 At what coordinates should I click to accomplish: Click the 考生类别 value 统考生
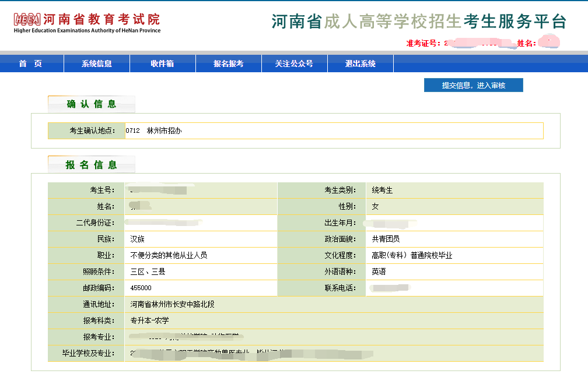pos(382,190)
